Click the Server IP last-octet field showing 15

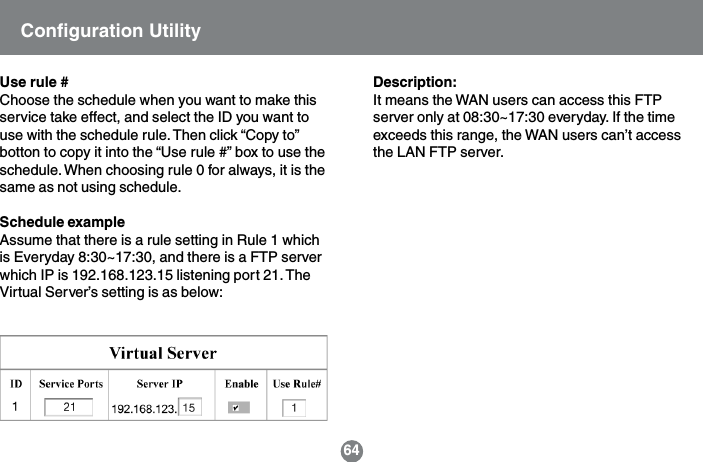click(190, 407)
